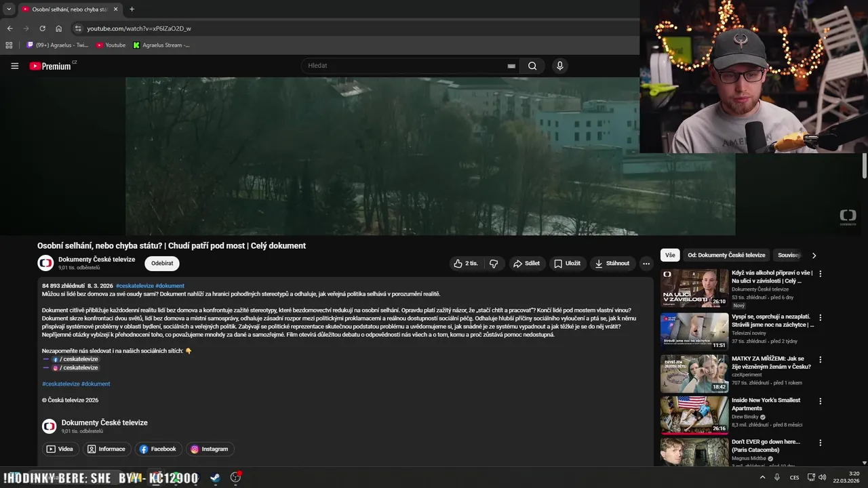Open browser home page

[59, 28]
